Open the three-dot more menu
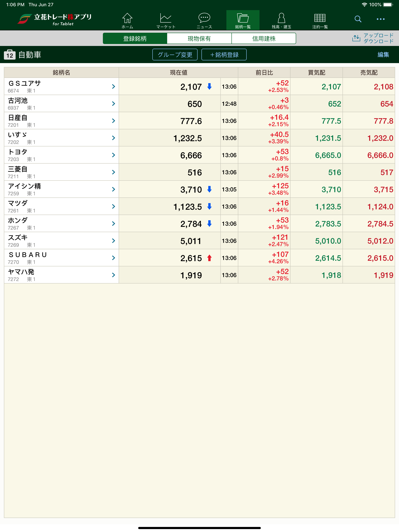Screen dimensions: 399x532 380,19
